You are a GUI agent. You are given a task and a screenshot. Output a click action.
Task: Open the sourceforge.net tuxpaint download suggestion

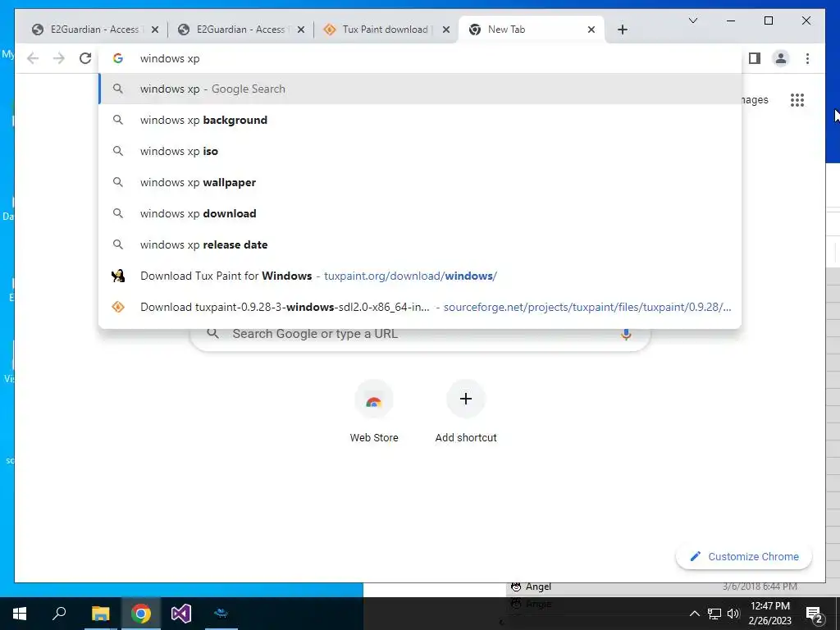tap(421, 307)
